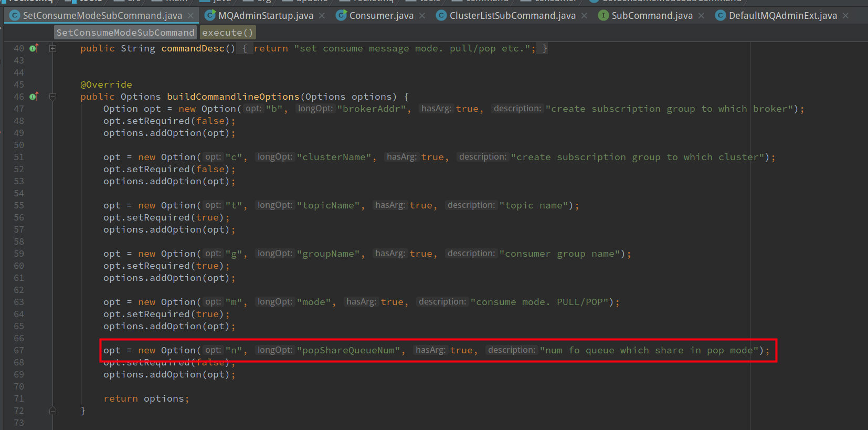The width and height of the screenshot is (868, 430).
Task: Click the commandDesc method name
Action: tap(193, 48)
